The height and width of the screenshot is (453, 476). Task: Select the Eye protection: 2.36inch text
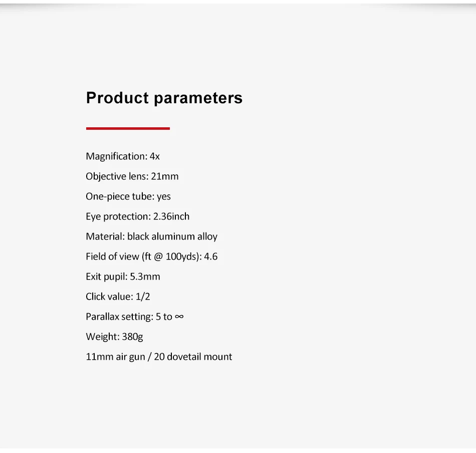click(137, 216)
